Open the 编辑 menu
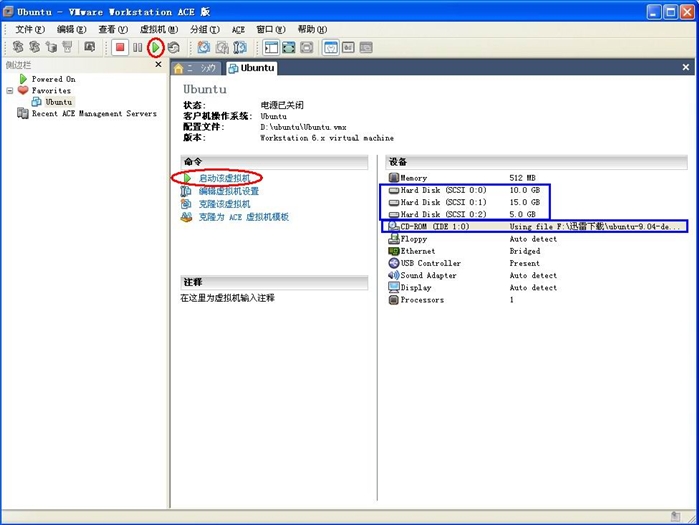This screenshot has height=525, width=699. pyautogui.click(x=71, y=29)
